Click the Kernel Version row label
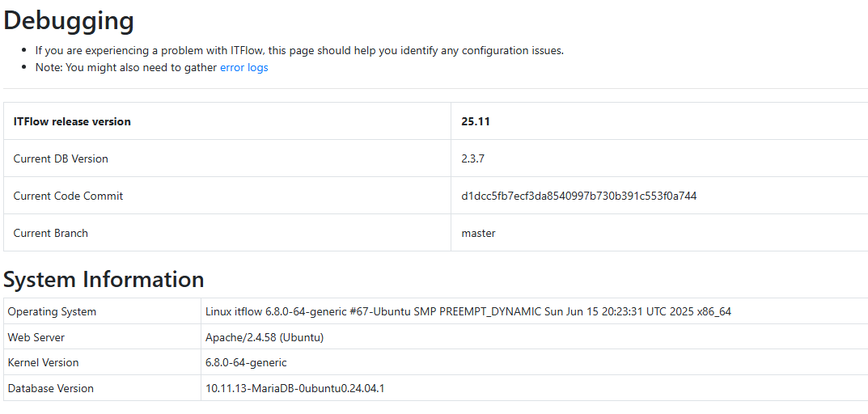This screenshot has width=868, height=414. pos(44,362)
